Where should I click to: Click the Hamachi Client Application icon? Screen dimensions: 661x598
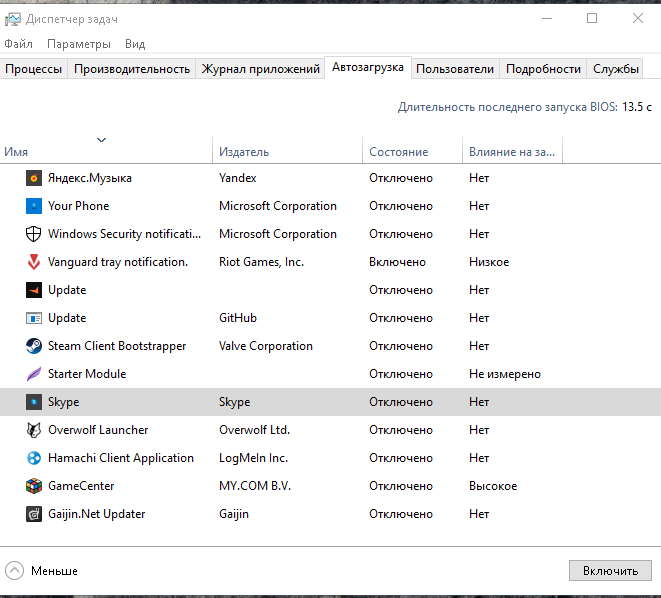(x=34, y=458)
